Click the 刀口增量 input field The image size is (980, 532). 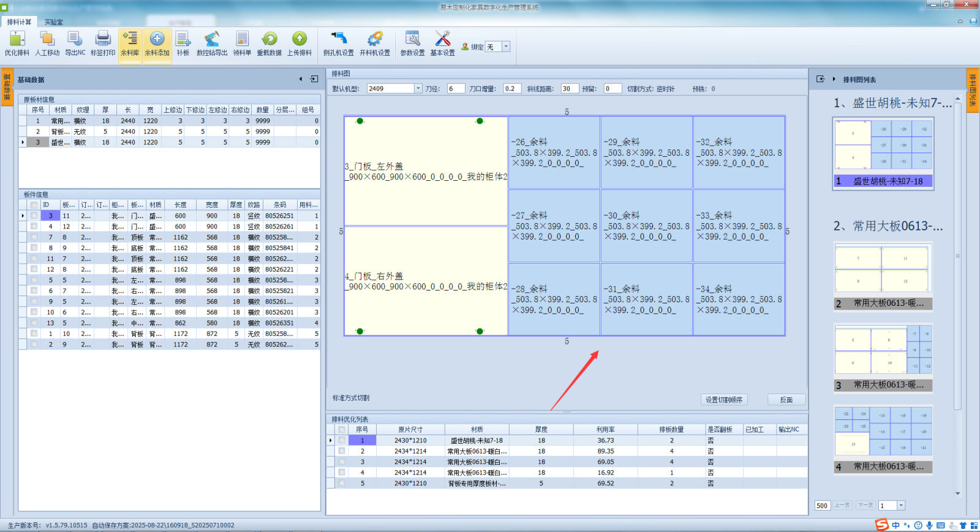click(512, 88)
